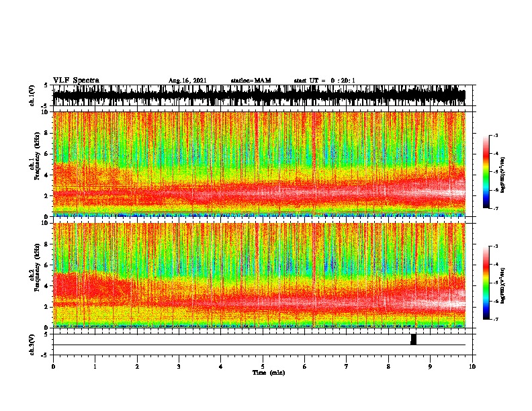Click time axis tick label "2"
This screenshot has width=532, height=411.
pyautogui.click(x=137, y=366)
